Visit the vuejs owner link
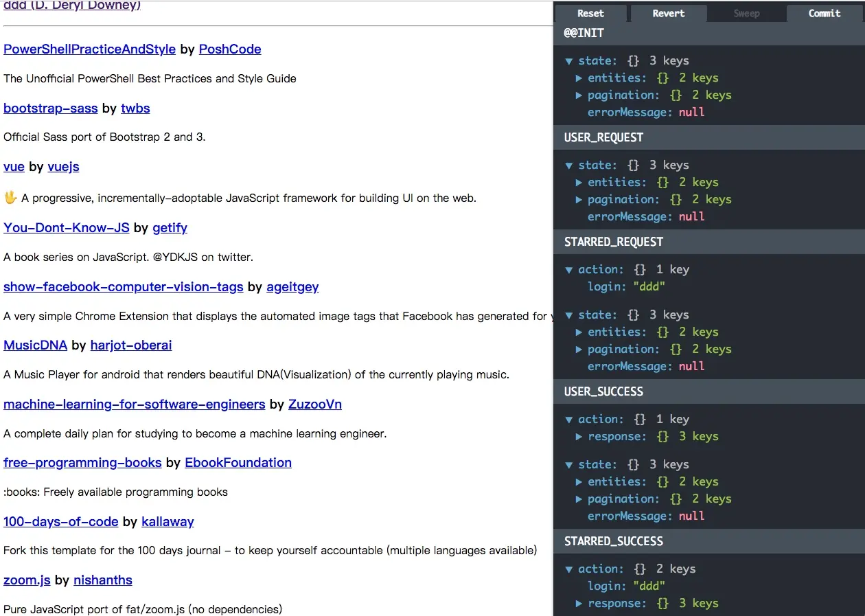Viewport: 865px width, 616px height. coord(63,167)
